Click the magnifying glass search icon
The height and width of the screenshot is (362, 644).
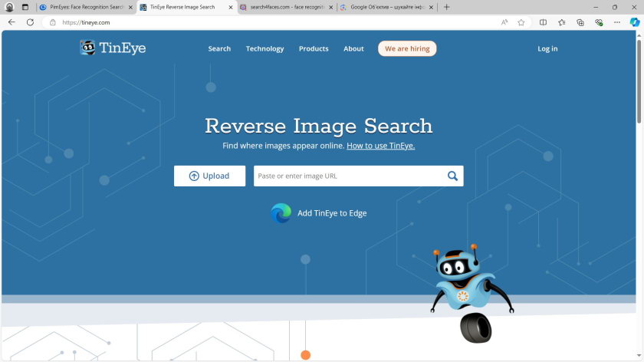(452, 176)
